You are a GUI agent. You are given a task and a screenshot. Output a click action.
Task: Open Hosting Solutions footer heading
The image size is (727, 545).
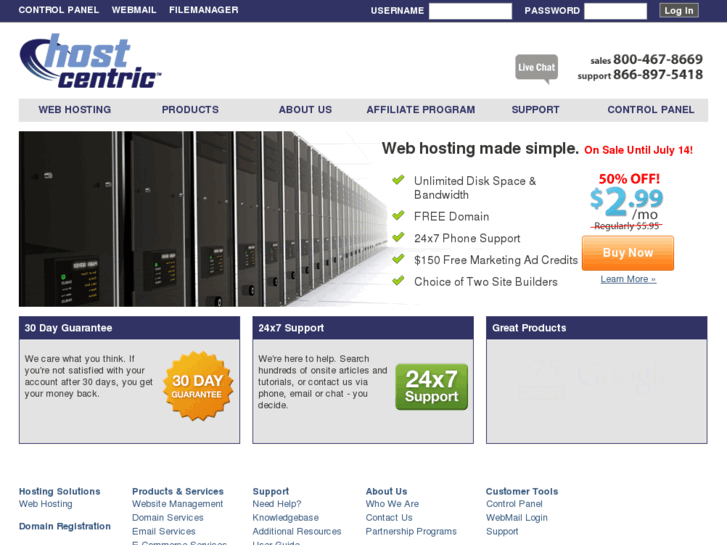tap(59, 491)
